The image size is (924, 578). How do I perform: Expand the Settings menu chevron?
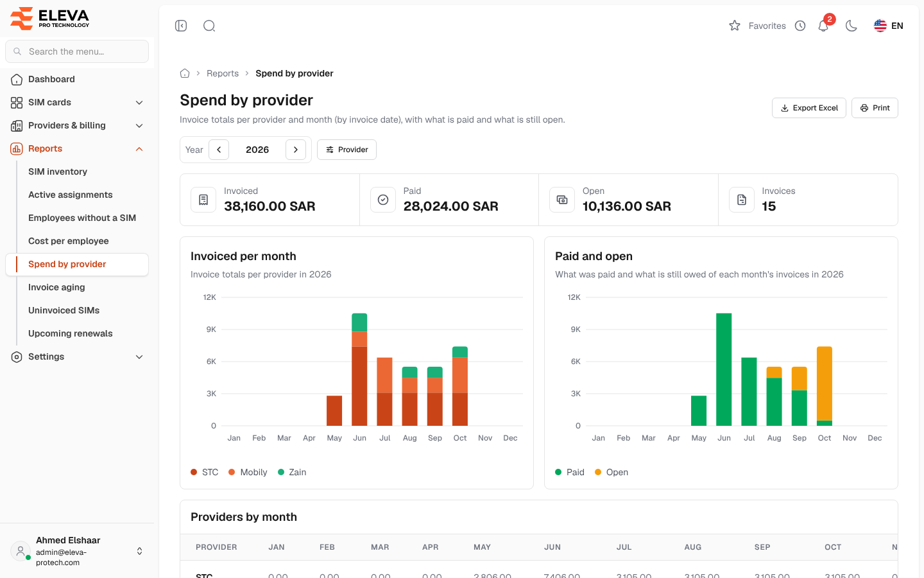tap(139, 357)
